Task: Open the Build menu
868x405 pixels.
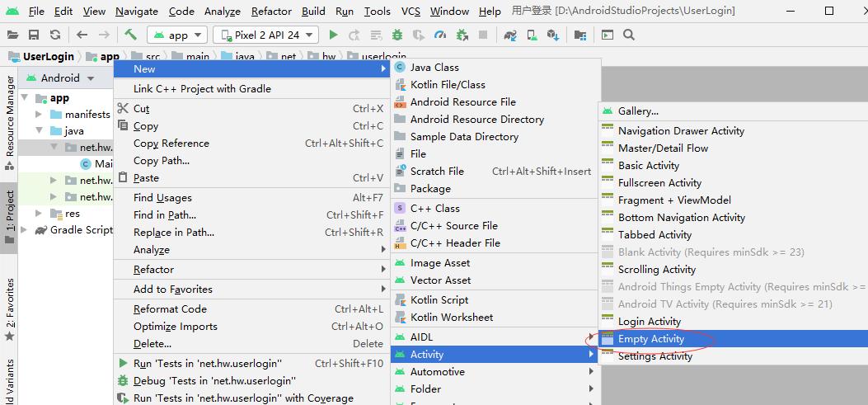Action: point(313,11)
